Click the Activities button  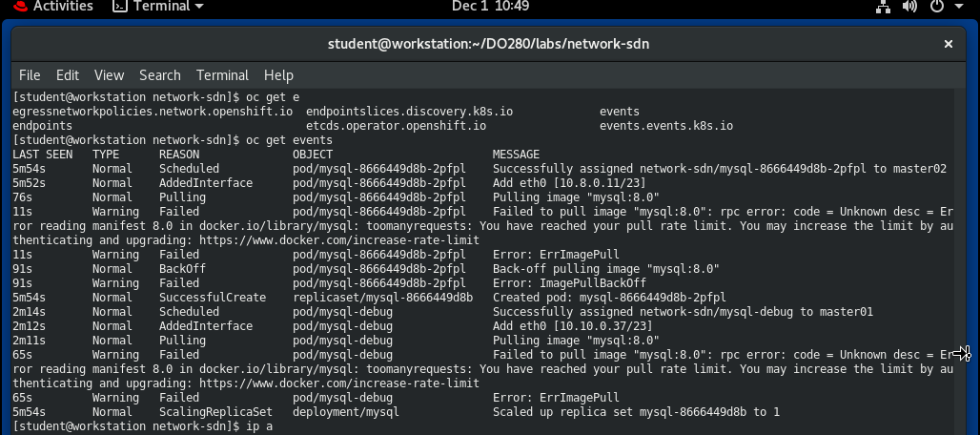pos(63,7)
